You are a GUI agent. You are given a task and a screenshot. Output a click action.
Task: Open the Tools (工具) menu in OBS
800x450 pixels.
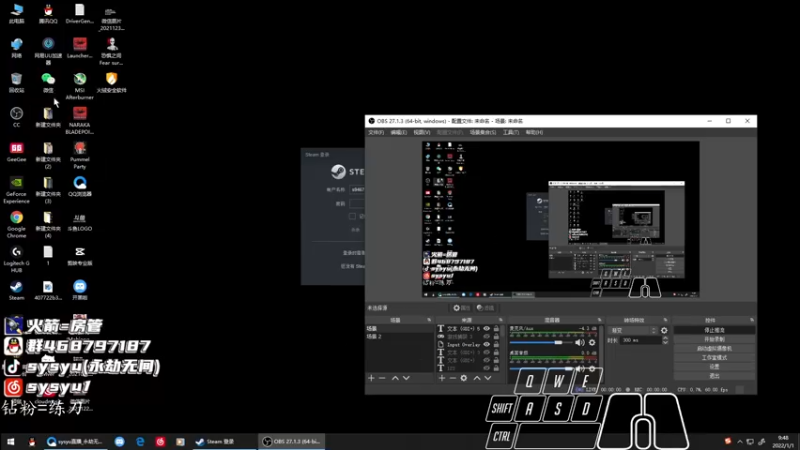click(511, 133)
